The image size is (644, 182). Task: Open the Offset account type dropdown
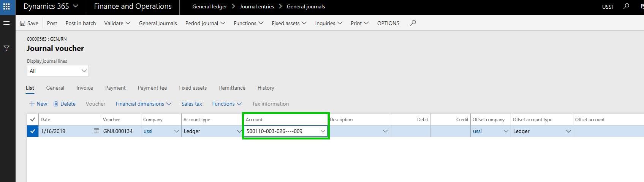pyautogui.click(x=568, y=131)
